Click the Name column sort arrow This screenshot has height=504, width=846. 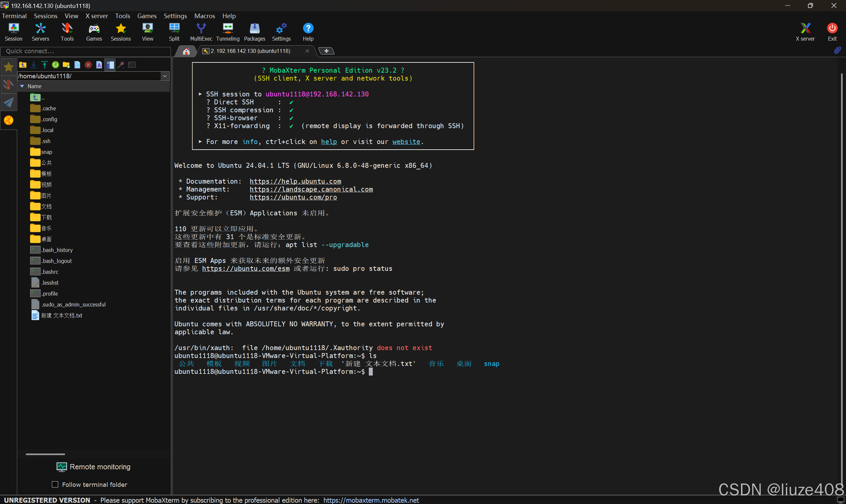click(22, 86)
